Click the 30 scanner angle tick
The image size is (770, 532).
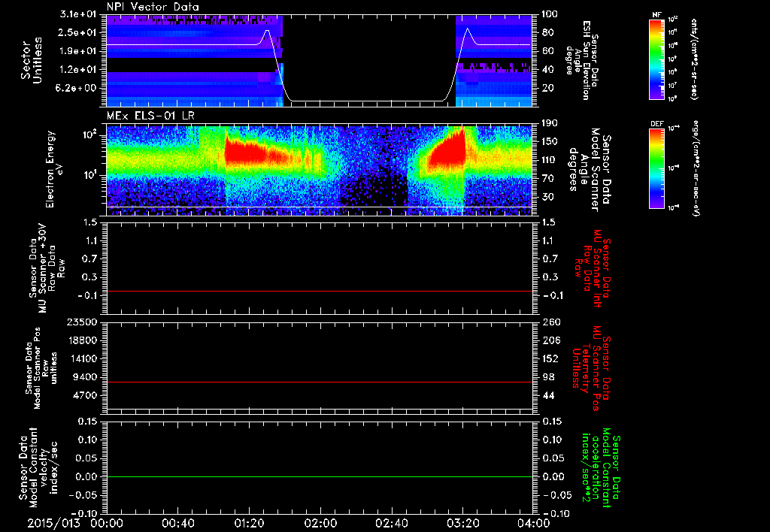click(x=547, y=197)
